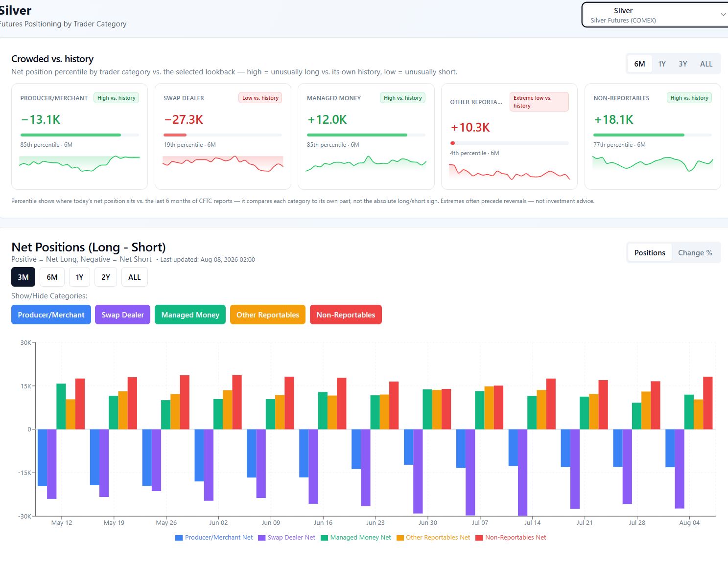Click the Swap Dealer sparkline chart

tap(223, 164)
